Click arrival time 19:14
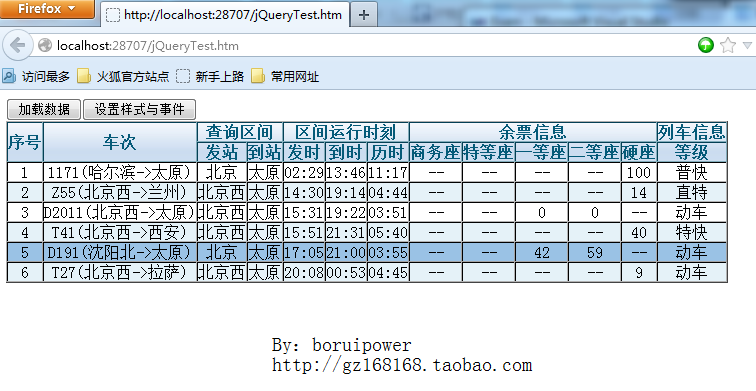Screen dimensions: 756x391 point(346,192)
